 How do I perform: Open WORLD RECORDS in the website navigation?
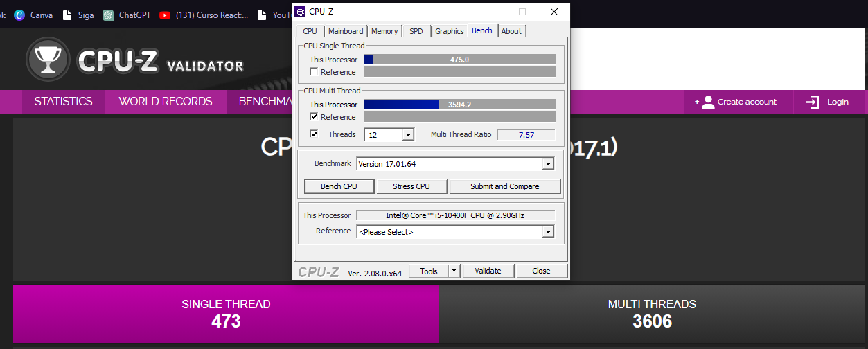(166, 102)
